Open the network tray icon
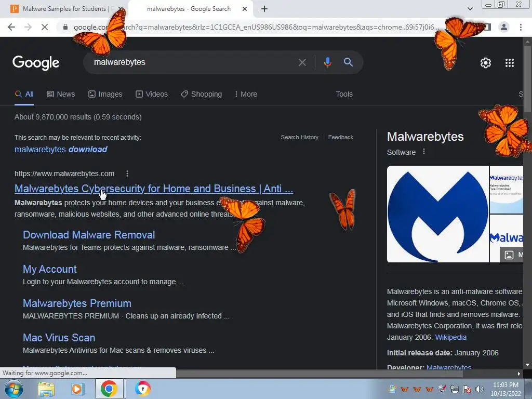The image size is (532, 399). tap(454, 389)
